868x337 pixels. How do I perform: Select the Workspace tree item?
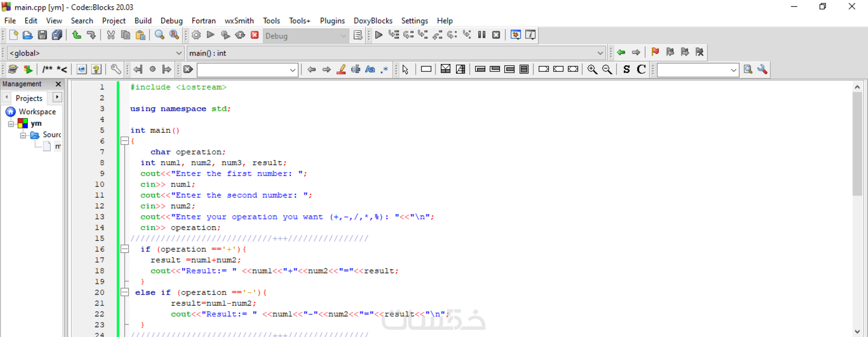37,112
